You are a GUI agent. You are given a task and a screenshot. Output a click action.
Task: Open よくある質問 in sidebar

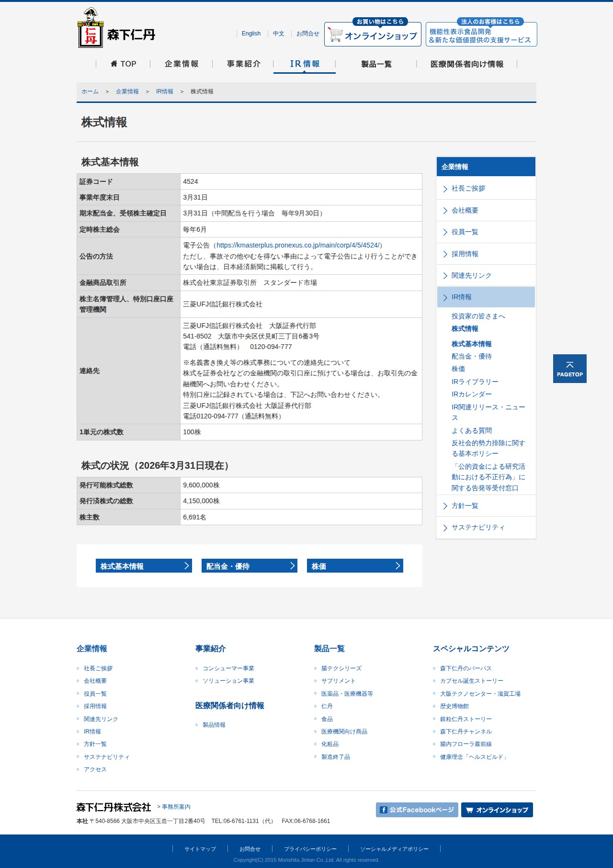tap(472, 430)
